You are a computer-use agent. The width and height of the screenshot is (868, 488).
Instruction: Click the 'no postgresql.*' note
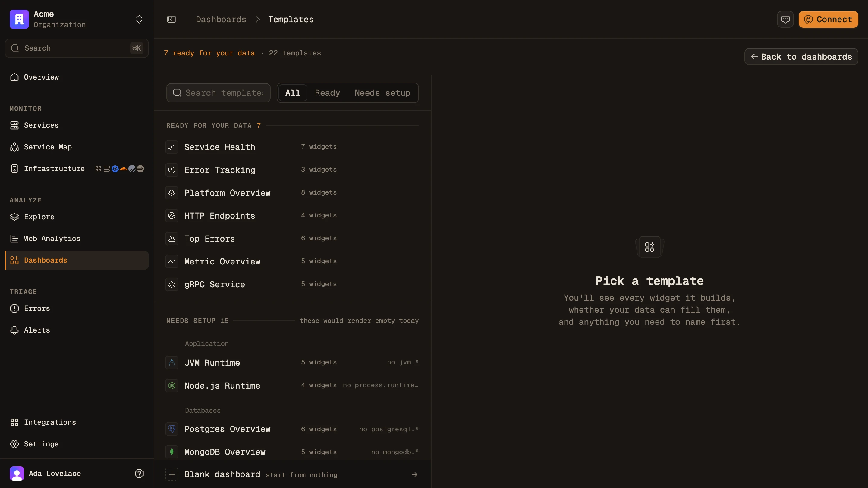389,429
